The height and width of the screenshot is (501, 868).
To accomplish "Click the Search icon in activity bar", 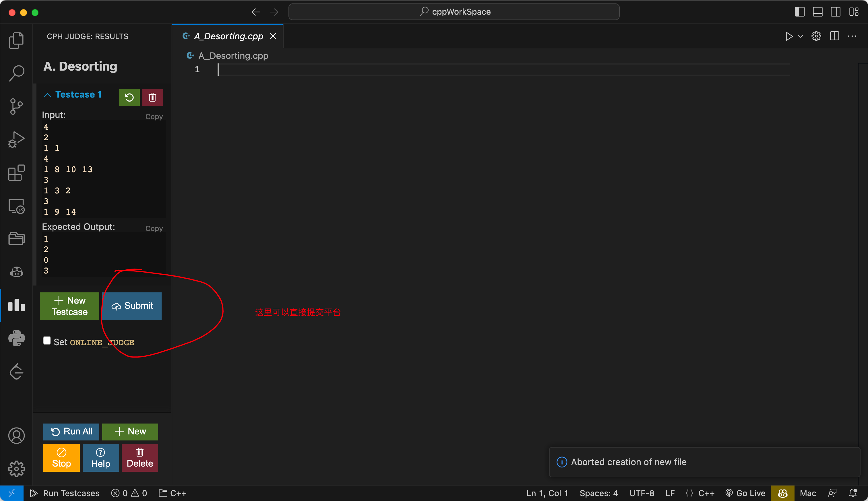I will [16, 73].
